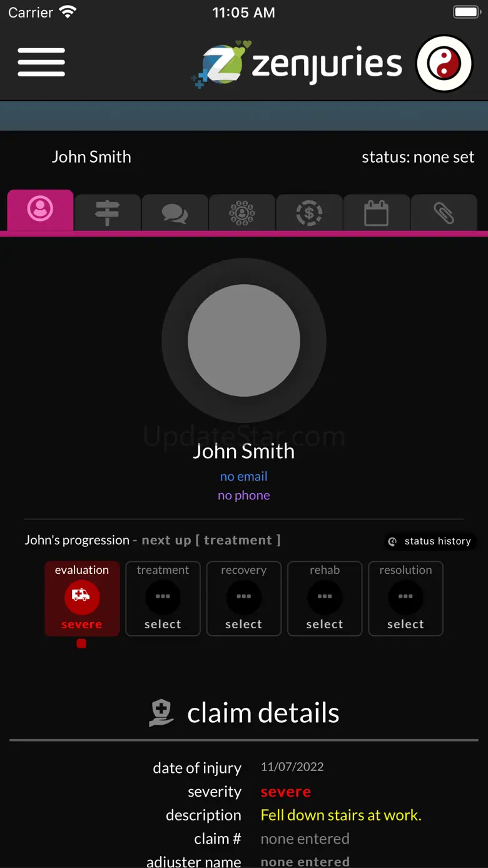Screen dimensions: 488x868
Task: Tap the red marker below evaluation
Action: tap(81, 643)
